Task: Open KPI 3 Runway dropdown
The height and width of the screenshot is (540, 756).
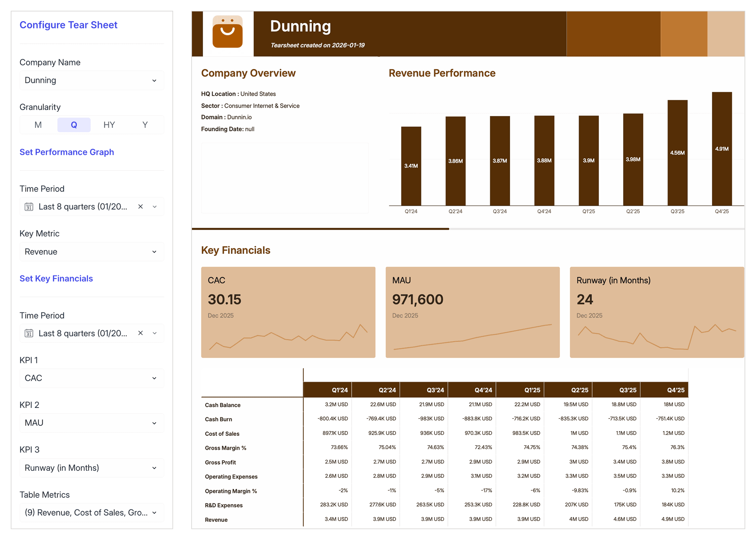Action: (x=92, y=468)
